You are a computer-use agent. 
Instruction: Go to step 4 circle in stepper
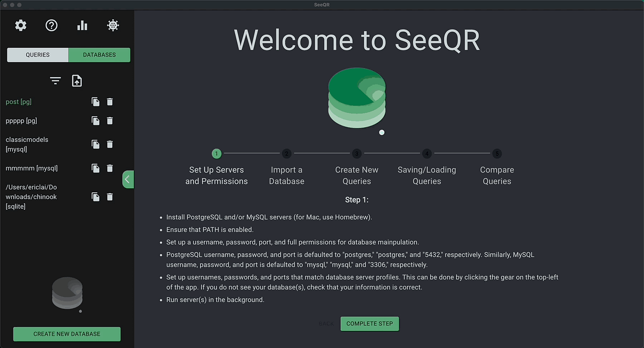[427, 154]
